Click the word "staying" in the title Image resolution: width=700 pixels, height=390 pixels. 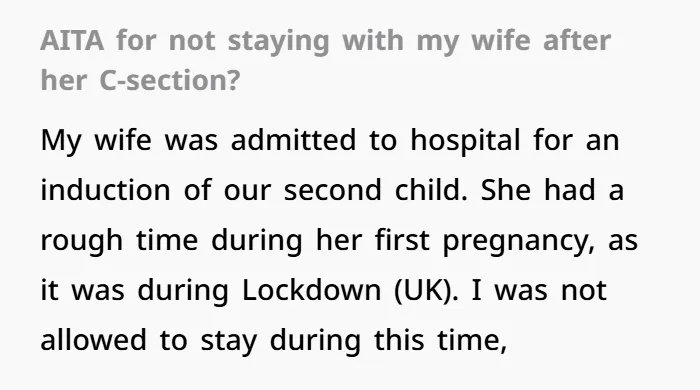279,42
